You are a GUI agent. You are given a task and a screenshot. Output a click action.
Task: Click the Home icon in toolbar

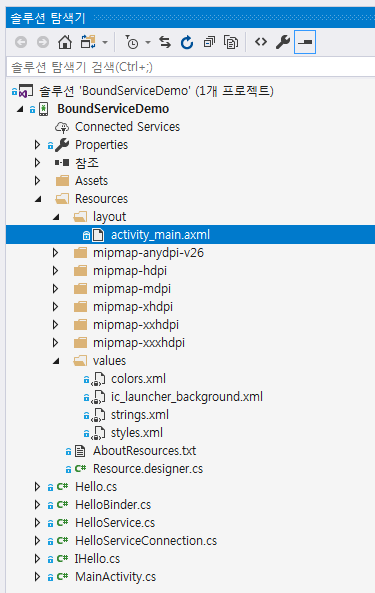click(x=65, y=42)
